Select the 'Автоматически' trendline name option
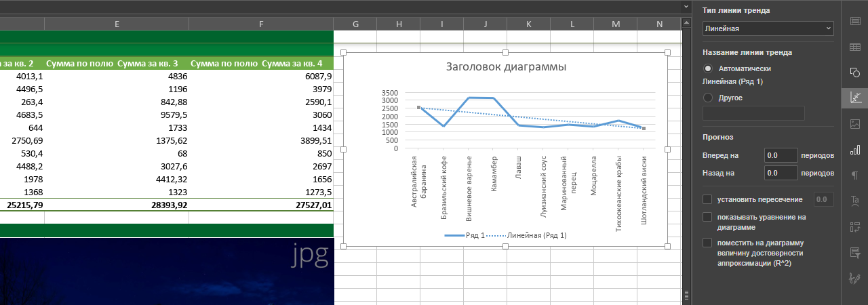 [708, 68]
